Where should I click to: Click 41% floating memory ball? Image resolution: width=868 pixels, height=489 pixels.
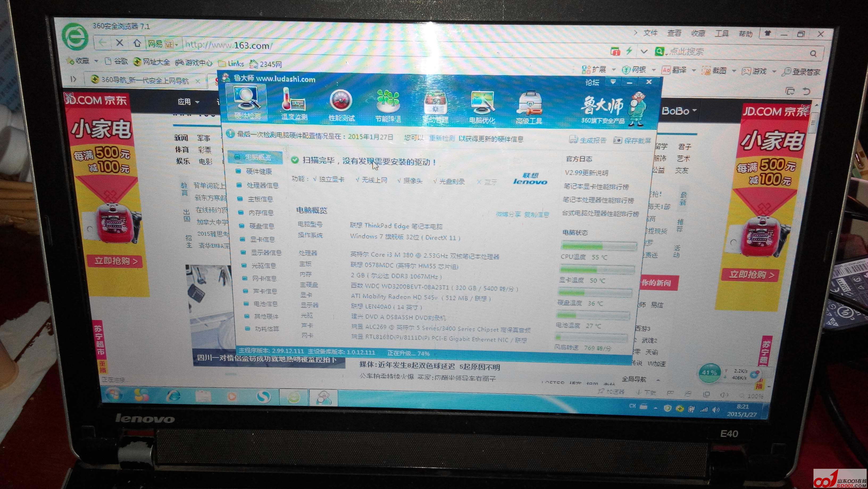coord(709,373)
